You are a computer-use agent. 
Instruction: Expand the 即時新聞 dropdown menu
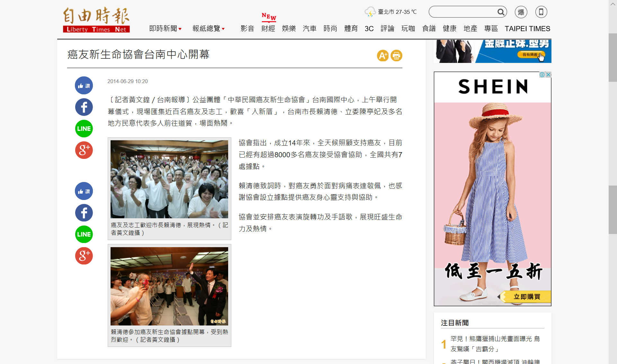[165, 29]
